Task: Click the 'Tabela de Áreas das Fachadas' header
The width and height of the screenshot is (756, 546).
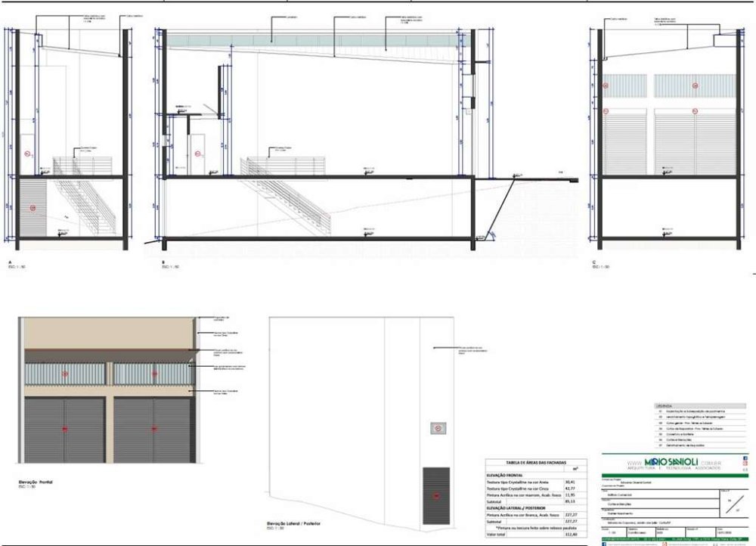Action: point(525,463)
